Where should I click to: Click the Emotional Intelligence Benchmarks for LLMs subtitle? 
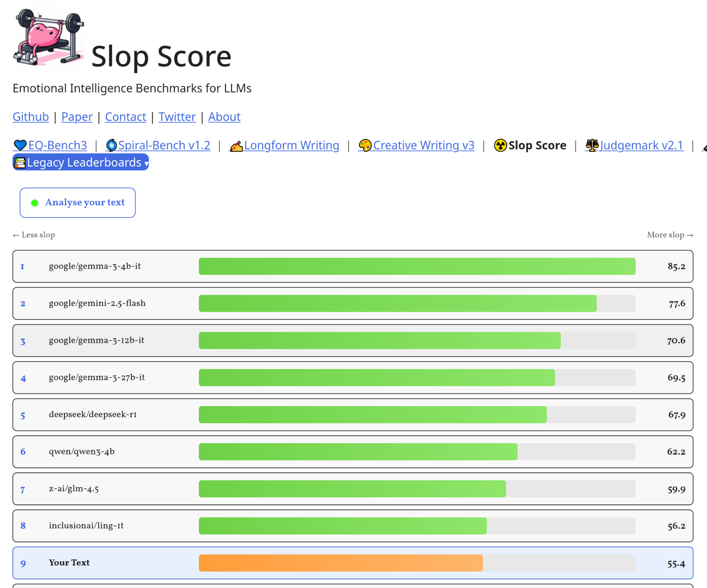(132, 88)
